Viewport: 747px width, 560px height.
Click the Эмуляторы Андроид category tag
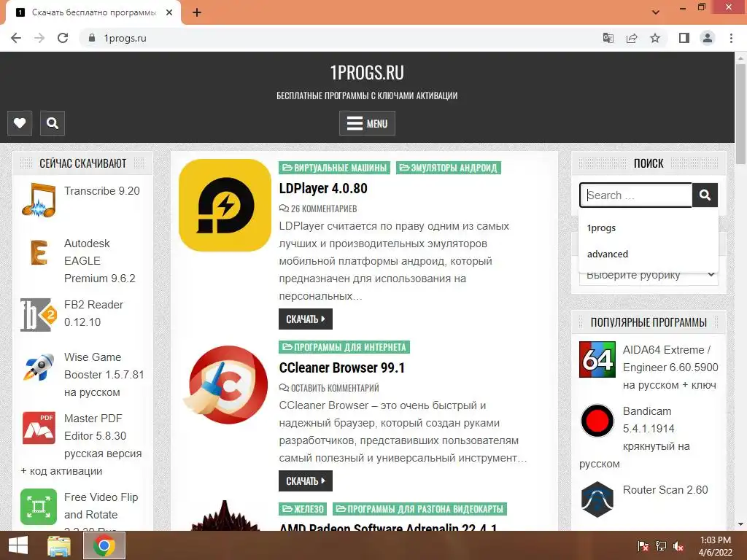(449, 168)
